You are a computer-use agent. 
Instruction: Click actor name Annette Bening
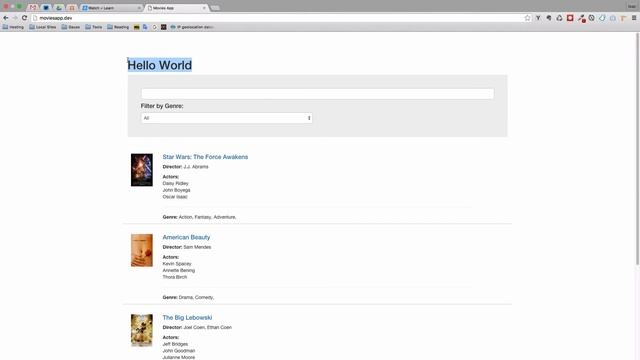pos(179,270)
